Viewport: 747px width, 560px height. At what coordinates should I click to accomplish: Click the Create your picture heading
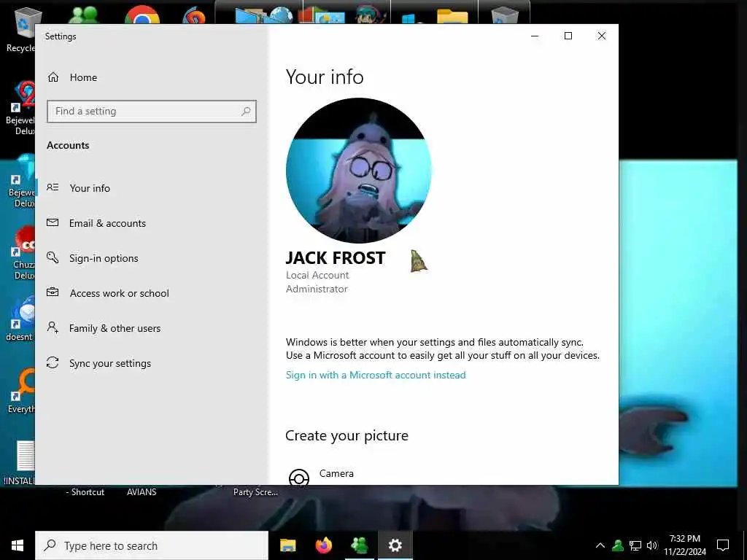347,436
